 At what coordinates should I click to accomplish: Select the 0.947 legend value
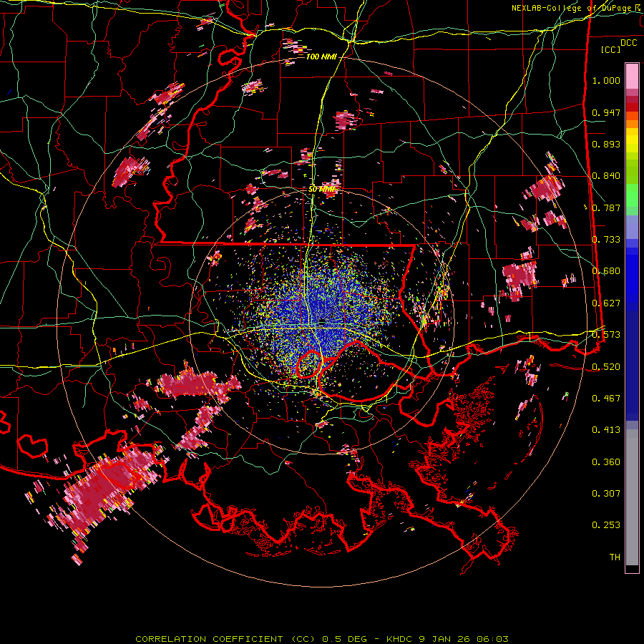606,112
